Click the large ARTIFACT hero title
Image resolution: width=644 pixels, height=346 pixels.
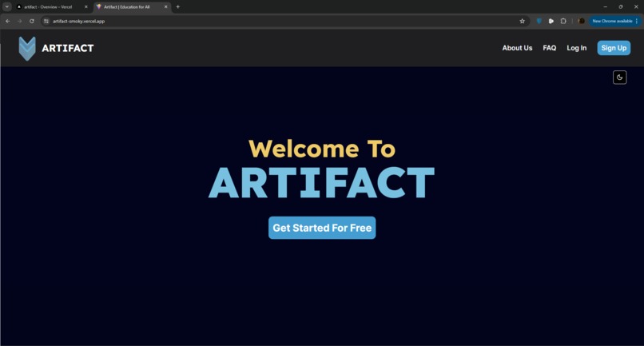click(x=321, y=182)
